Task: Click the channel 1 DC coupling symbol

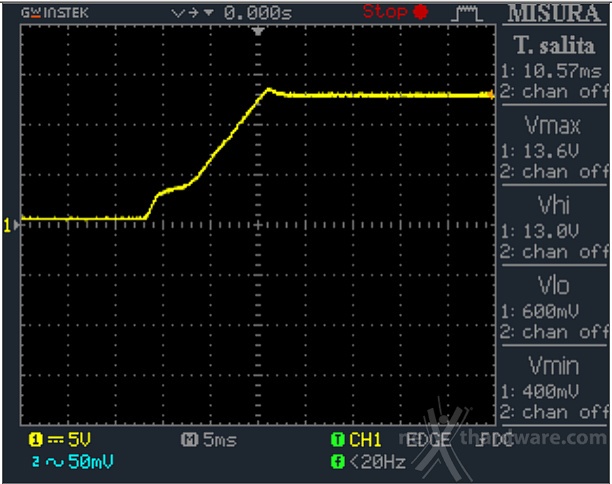Action: tap(55, 440)
